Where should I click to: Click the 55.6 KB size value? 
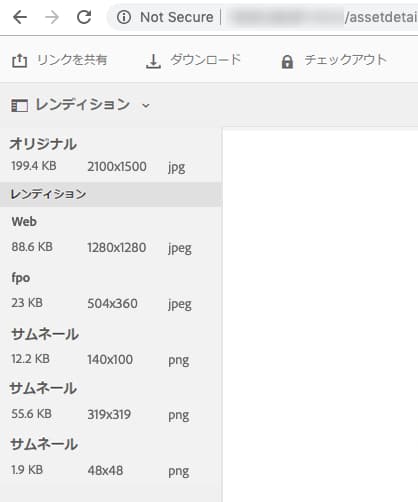pyautogui.click(x=31, y=414)
